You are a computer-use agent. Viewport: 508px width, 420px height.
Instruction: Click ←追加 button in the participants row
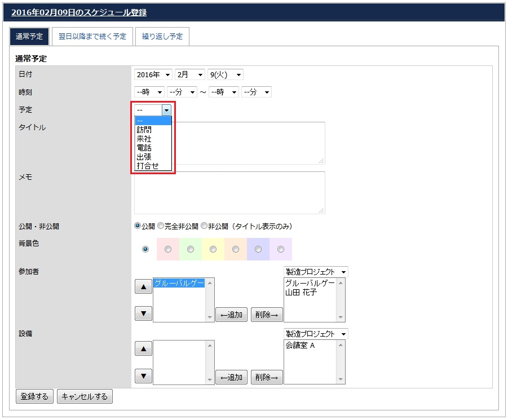[x=231, y=315]
